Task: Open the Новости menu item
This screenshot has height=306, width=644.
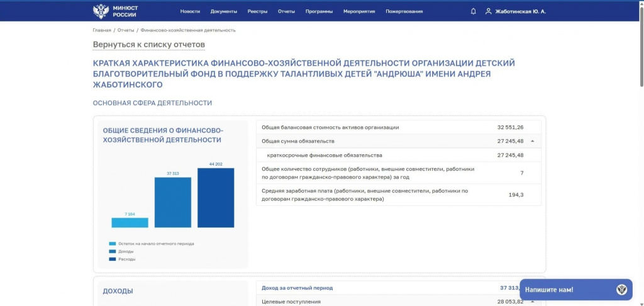Action: point(190,11)
